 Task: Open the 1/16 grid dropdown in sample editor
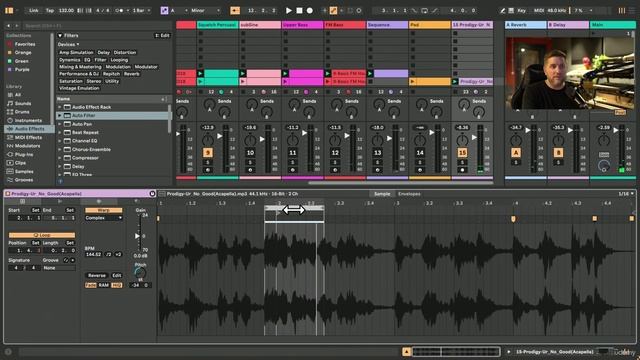[626, 194]
